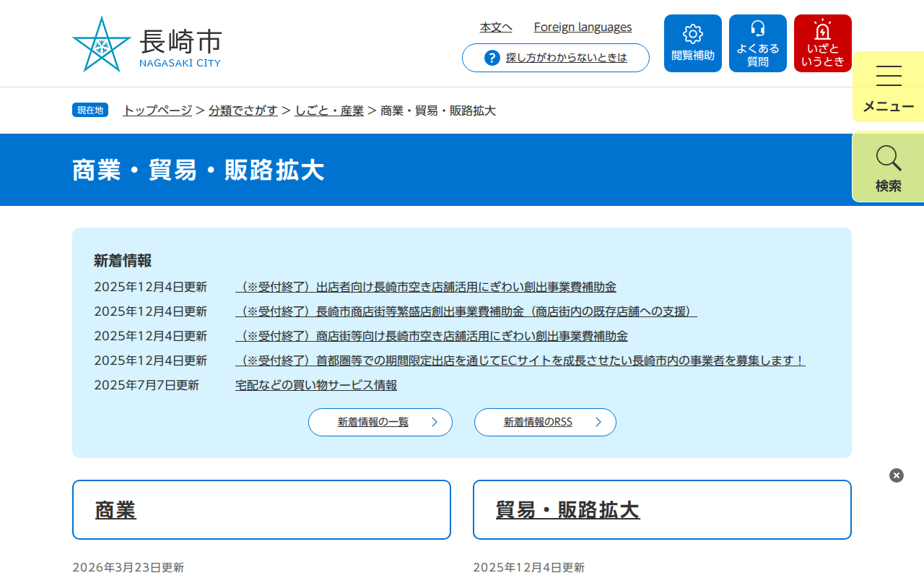Dismiss the overlay with the × button

coord(896,475)
